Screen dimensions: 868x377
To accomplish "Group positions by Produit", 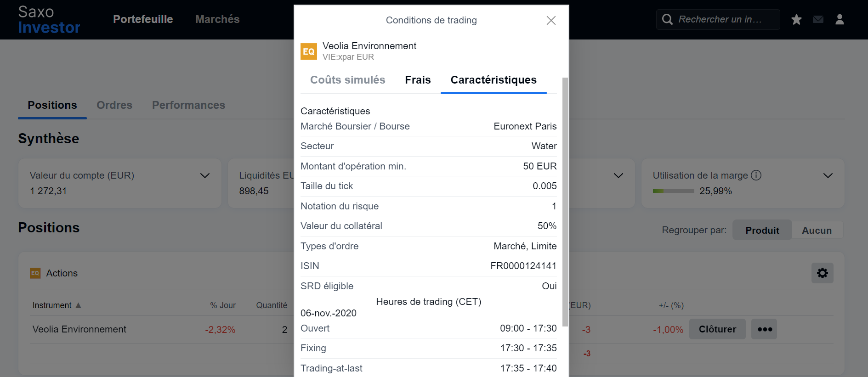I will pos(762,230).
